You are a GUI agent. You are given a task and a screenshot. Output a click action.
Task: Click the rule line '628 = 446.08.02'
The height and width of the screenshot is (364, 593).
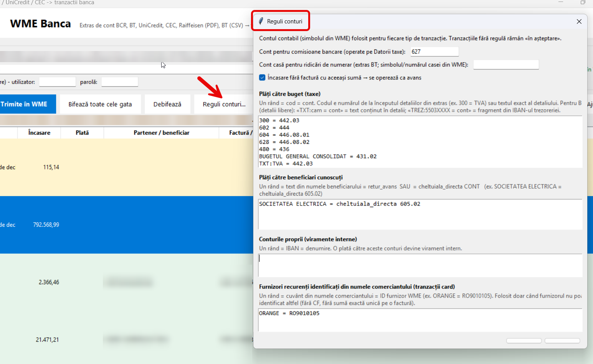(284, 142)
